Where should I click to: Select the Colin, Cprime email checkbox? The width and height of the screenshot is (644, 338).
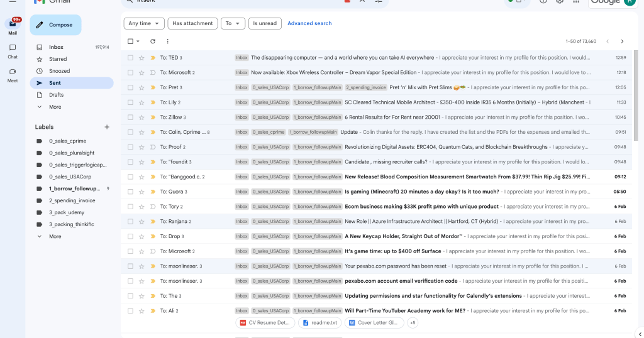tap(130, 132)
